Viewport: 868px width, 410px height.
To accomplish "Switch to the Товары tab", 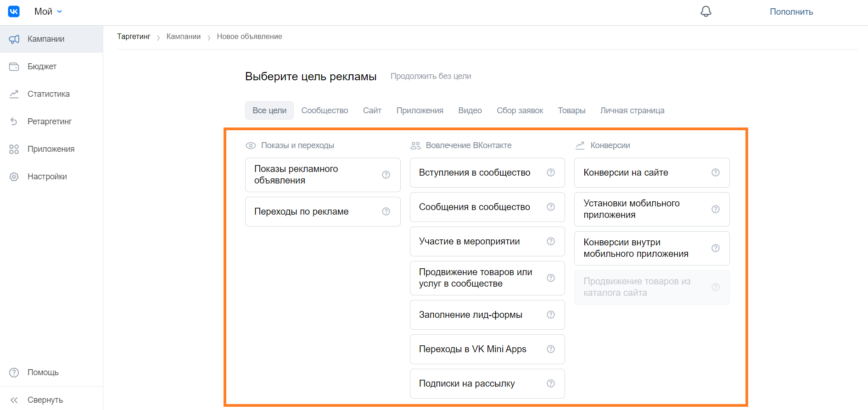I will 572,111.
